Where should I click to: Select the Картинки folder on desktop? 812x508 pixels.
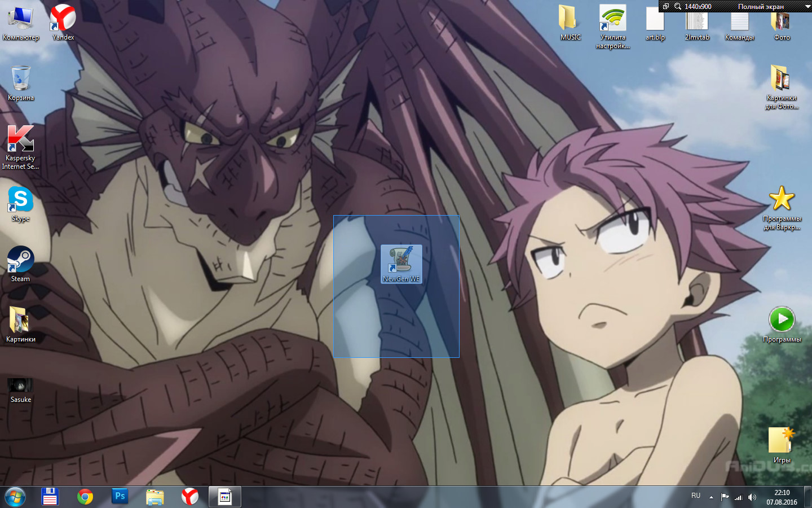(x=21, y=325)
